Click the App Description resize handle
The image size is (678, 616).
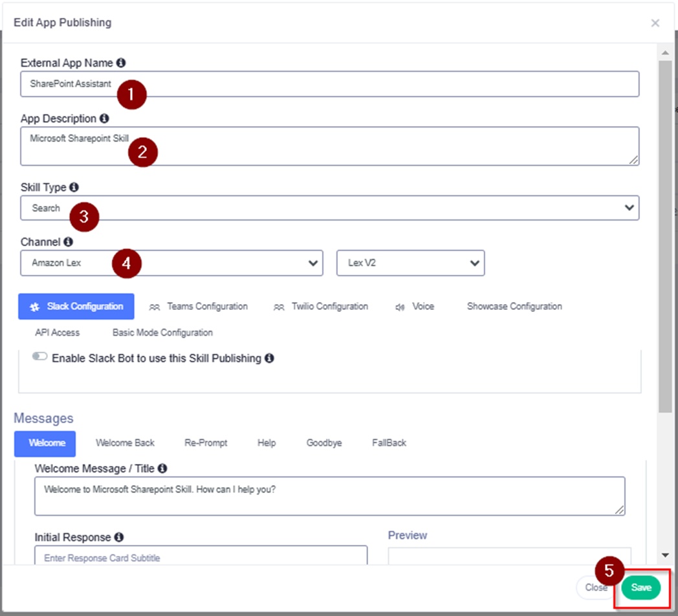pos(633,160)
